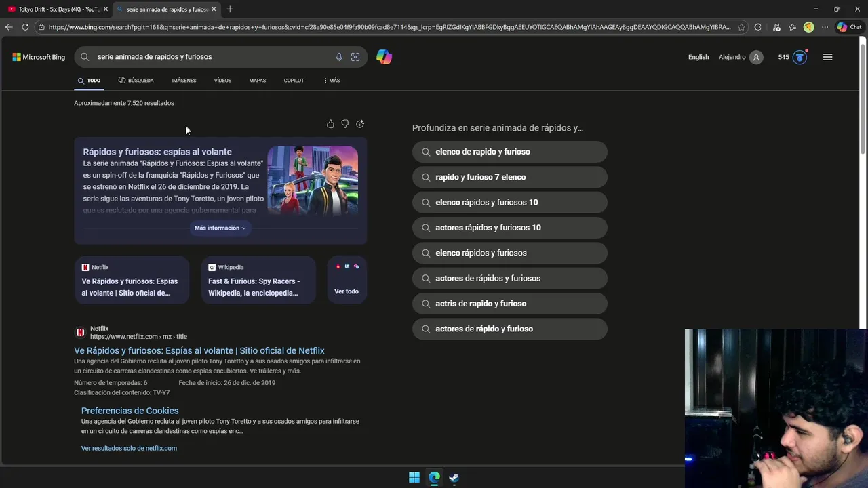868x488 pixels.
Task: Close the Tokyo Drift YouTube tab
Action: tap(105, 9)
